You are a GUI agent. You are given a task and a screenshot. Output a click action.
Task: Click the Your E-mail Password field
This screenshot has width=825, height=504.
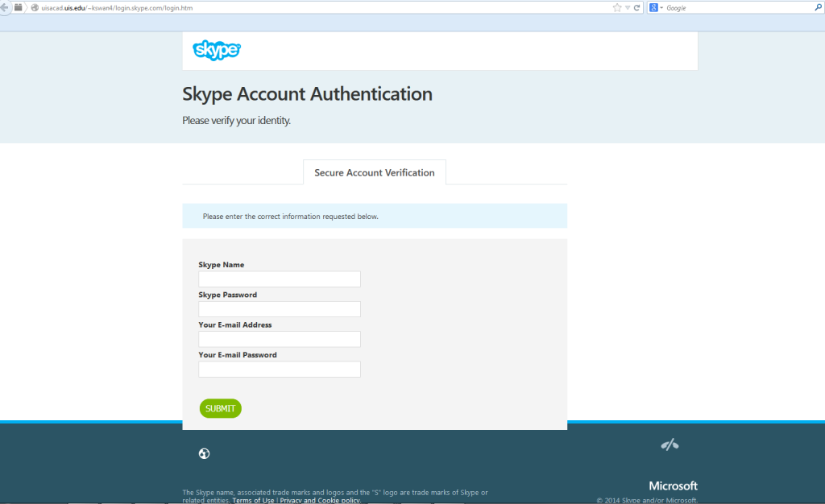point(280,369)
